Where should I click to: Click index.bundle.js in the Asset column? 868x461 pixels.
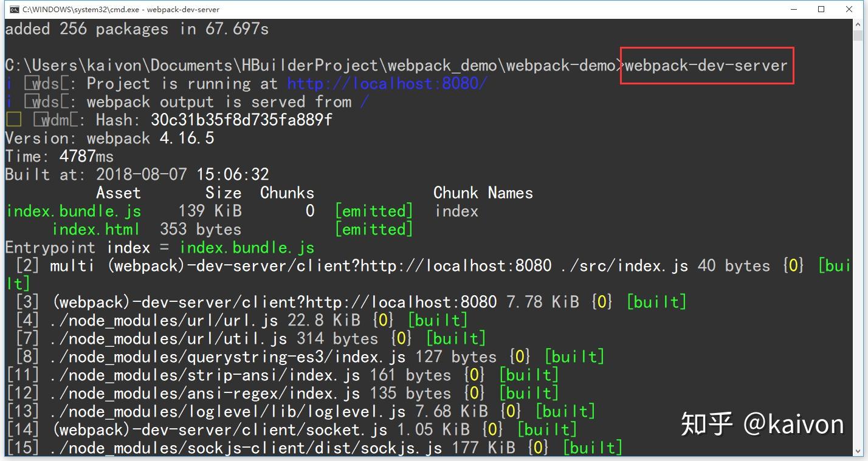[73, 211]
